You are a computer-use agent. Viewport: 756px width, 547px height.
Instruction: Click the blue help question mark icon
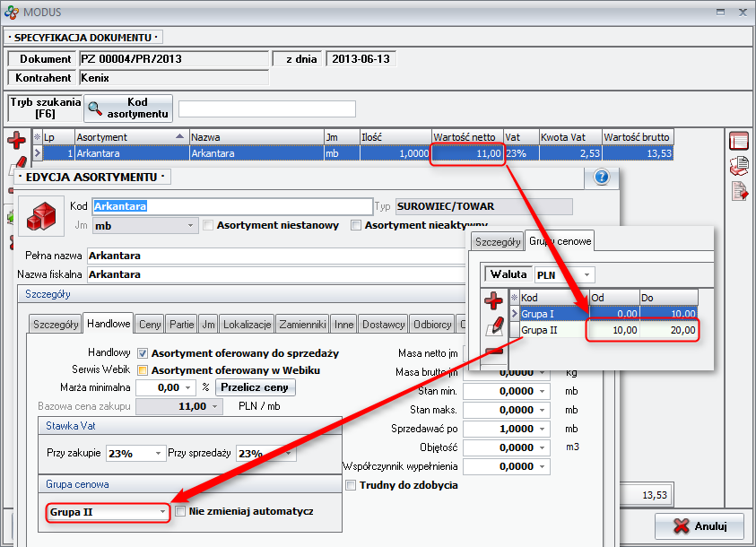[602, 177]
